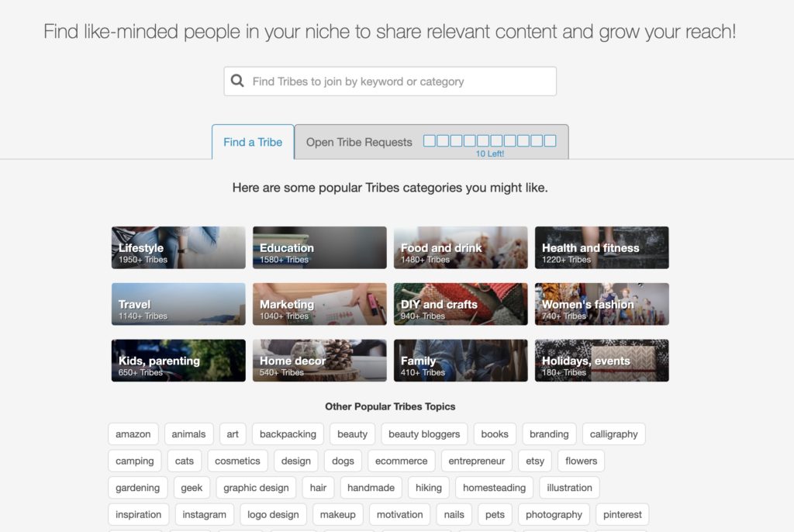Pick the handmade topic tag

point(371,488)
